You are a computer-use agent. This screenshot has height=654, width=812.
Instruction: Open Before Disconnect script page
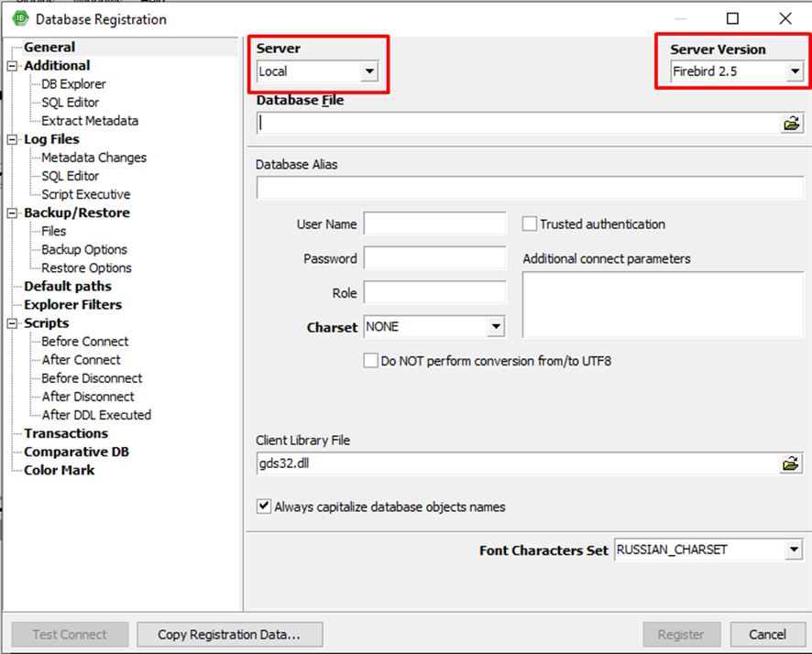pyautogui.click(x=92, y=378)
